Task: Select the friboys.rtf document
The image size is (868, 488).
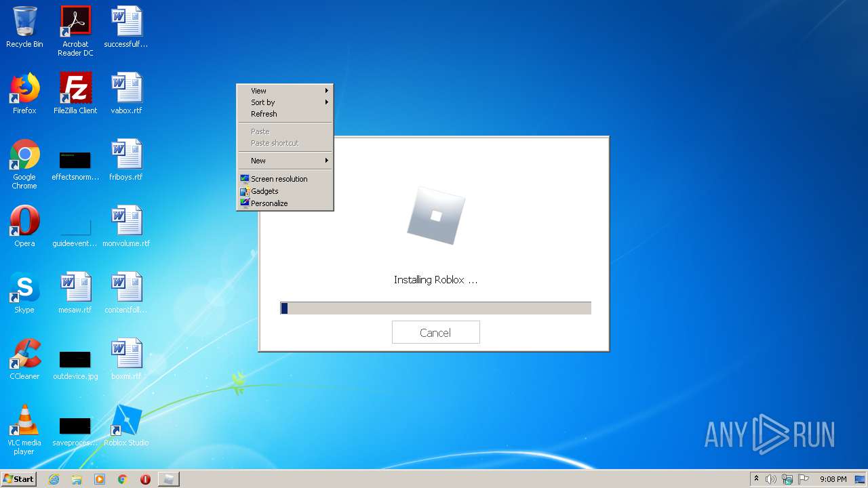Action: coord(126,160)
